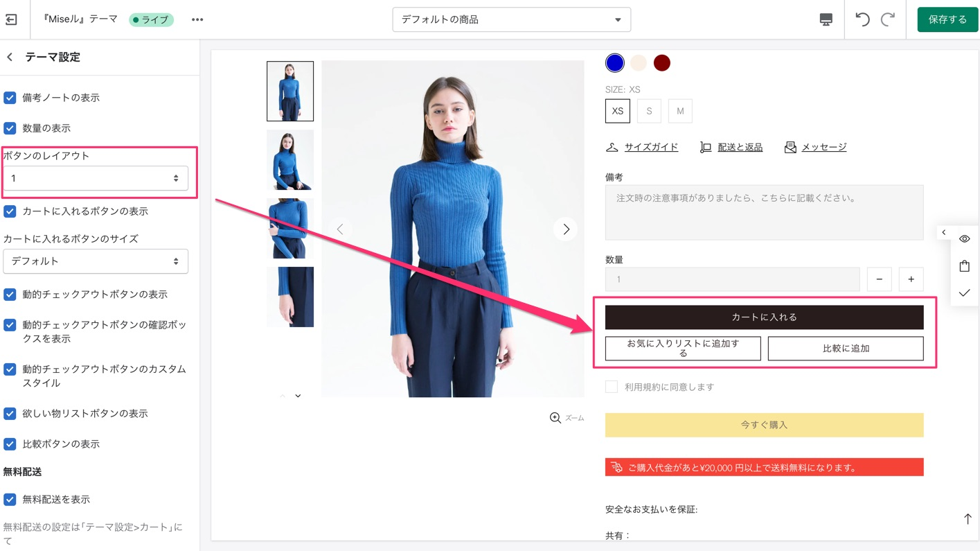Viewport: 980px width, 551px height.
Task: Open the カートに入れるボタンのサイズ dropdown
Action: [x=96, y=261]
